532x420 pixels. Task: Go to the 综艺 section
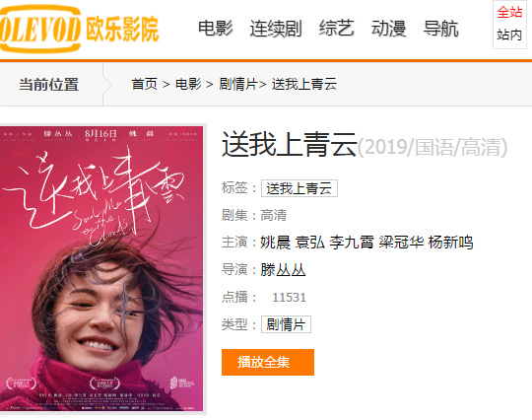point(337,29)
